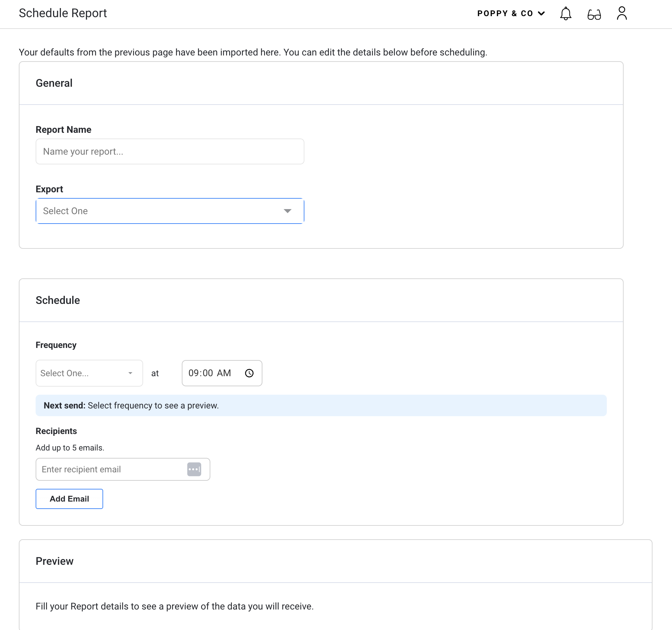The image size is (672, 630).
Task: Click the General section heading
Action: tap(54, 83)
